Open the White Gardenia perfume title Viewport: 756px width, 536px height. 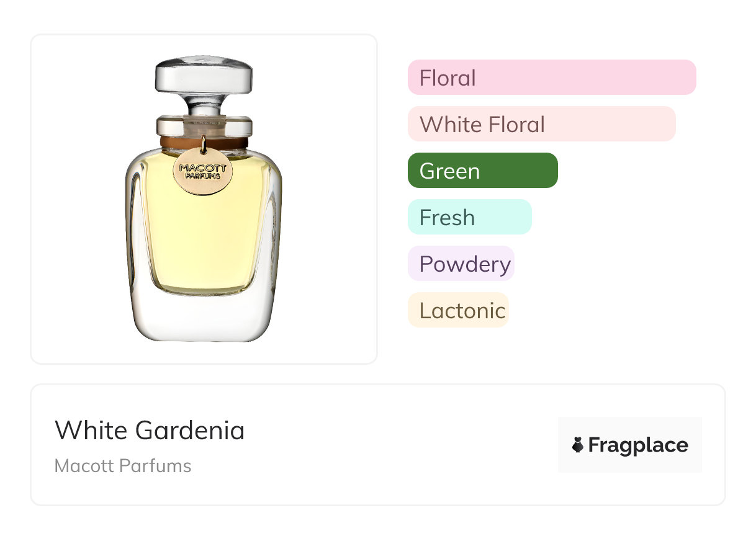pos(150,430)
